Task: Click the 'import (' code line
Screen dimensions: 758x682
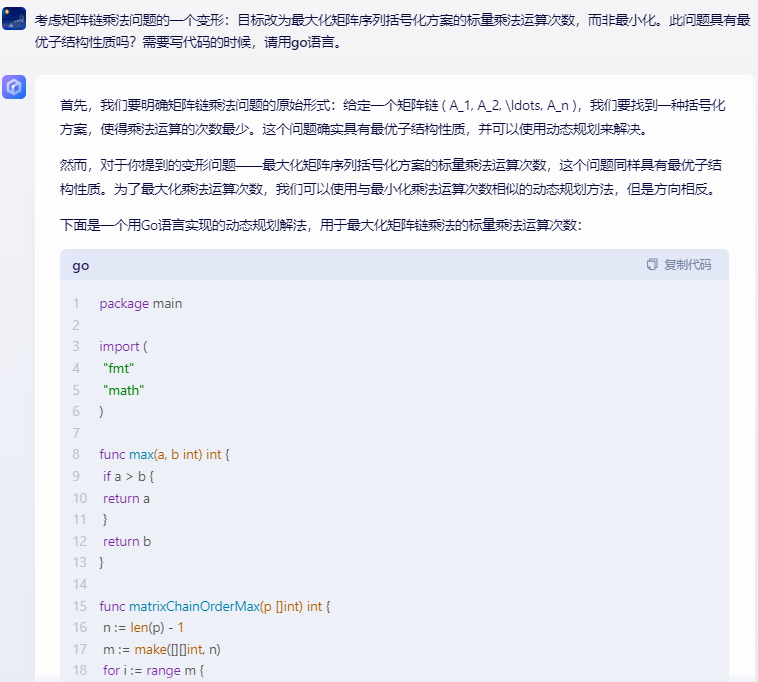Action: pyautogui.click(x=123, y=347)
